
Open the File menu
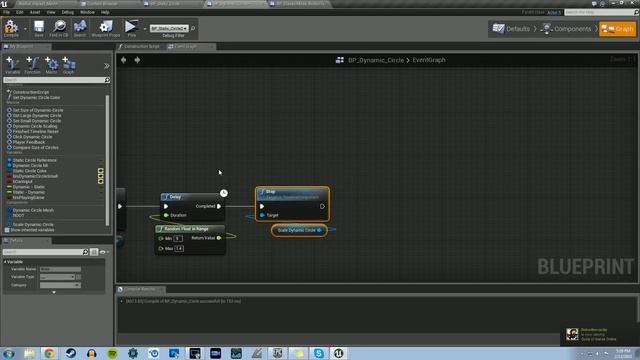coord(7,12)
